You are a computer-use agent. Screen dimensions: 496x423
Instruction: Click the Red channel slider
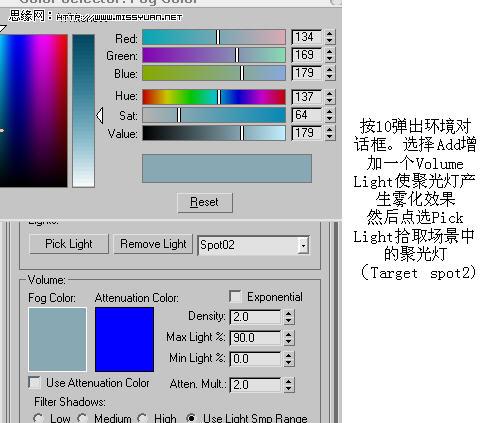pos(214,37)
